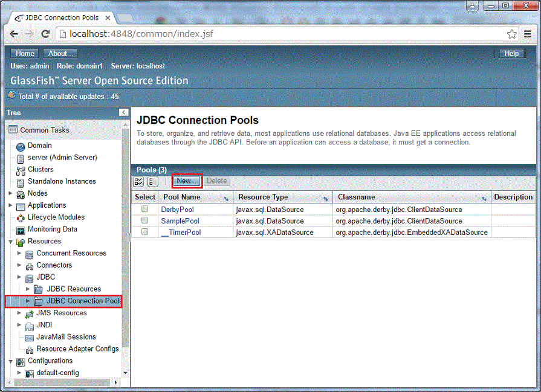
Task: Expand the Applications tree node
Action: [x=11, y=205]
